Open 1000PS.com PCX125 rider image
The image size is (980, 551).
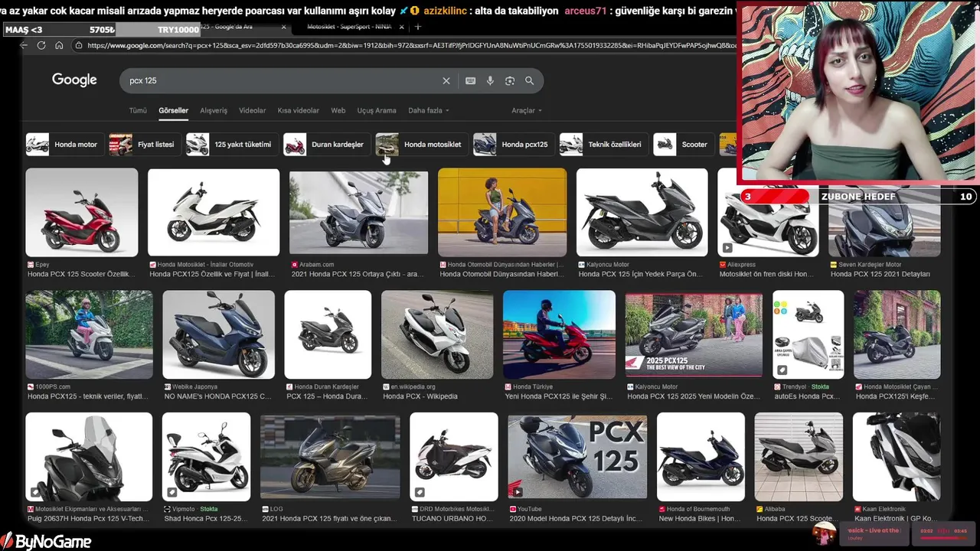pyautogui.click(x=89, y=334)
